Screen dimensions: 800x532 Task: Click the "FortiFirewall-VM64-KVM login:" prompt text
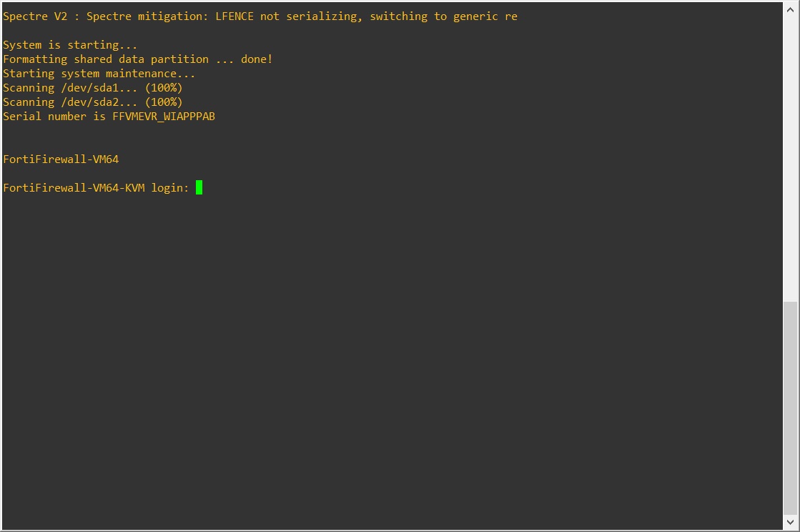pyautogui.click(x=96, y=188)
